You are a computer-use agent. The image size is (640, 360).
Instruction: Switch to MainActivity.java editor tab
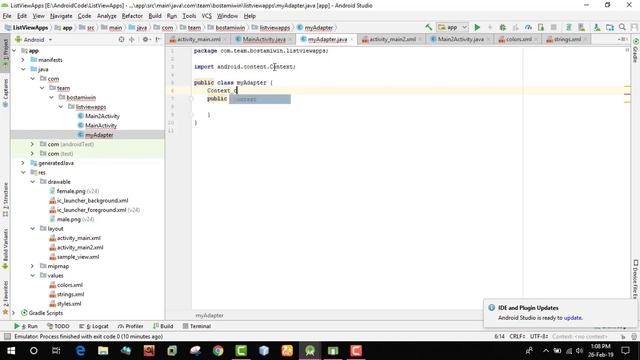264,40
